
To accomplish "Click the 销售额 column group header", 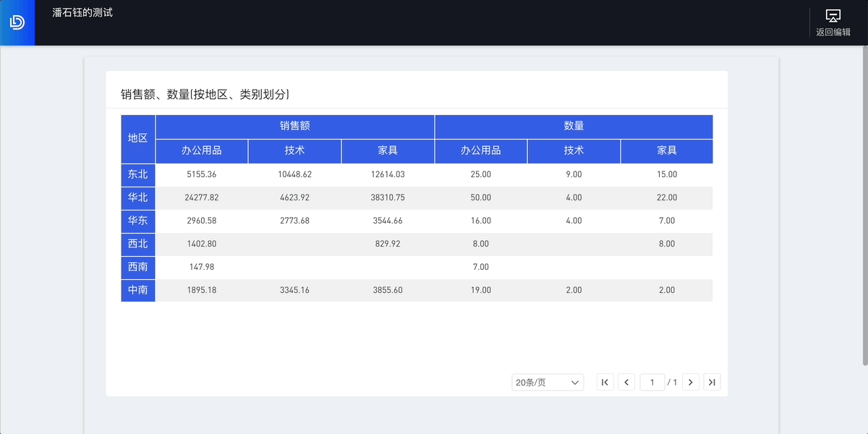I will point(294,127).
